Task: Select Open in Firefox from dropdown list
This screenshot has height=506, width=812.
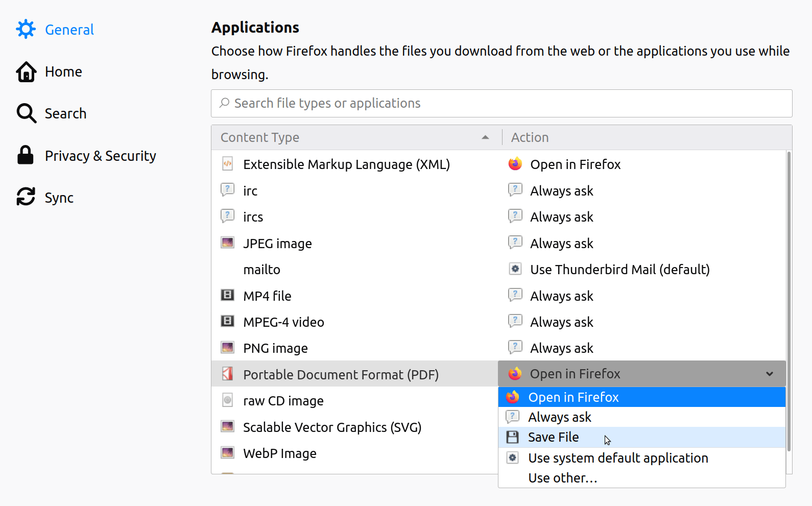Action: (x=573, y=397)
